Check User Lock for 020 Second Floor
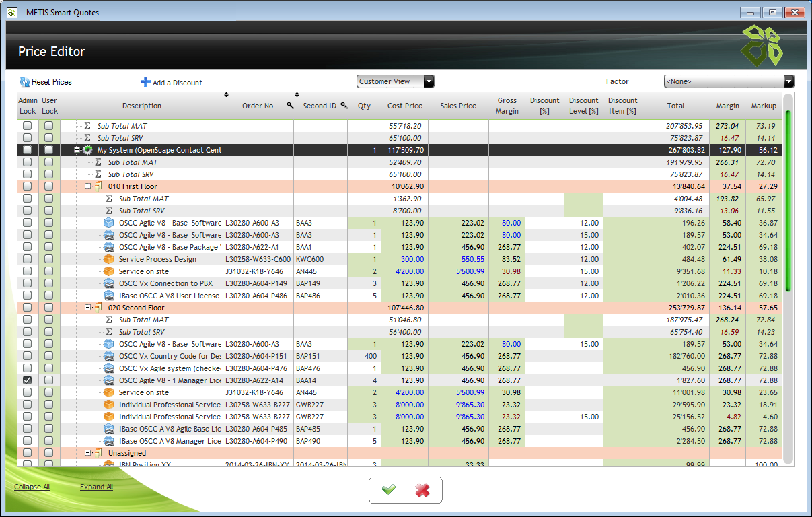The height and width of the screenshot is (517, 812). click(49, 308)
